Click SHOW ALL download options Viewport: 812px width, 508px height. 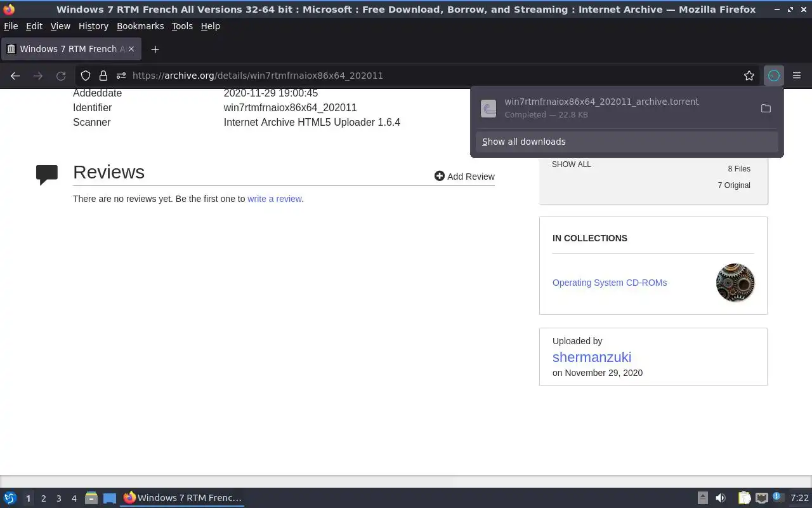[x=572, y=164]
